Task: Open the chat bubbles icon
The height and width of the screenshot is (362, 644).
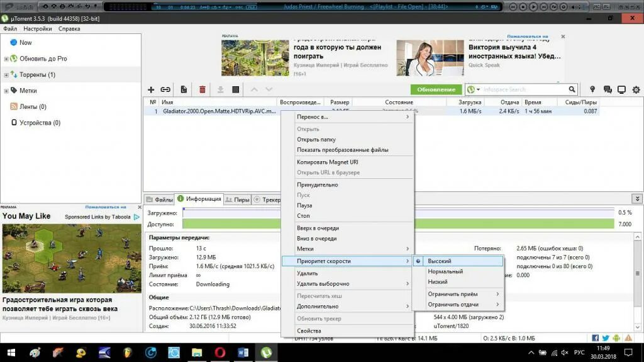Action: coord(608,89)
